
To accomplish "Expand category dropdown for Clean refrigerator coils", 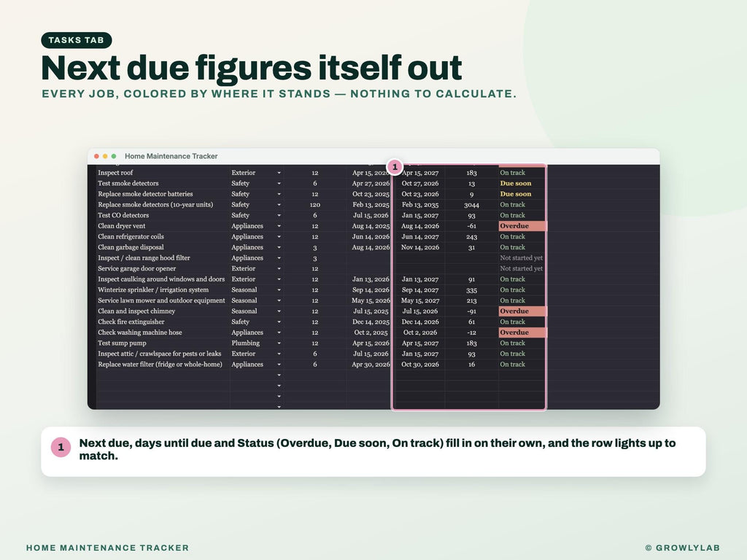I will click(x=279, y=237).
